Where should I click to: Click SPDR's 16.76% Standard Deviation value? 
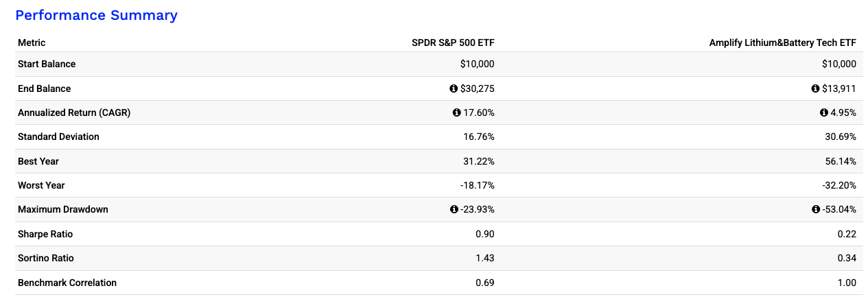(x=479, y=136)
